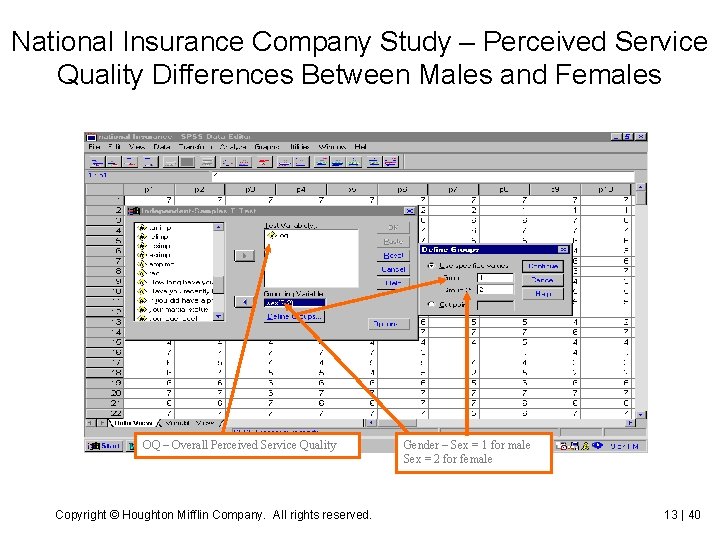Click the data grid vertical scroll-up arrow

tap(641, 187)
